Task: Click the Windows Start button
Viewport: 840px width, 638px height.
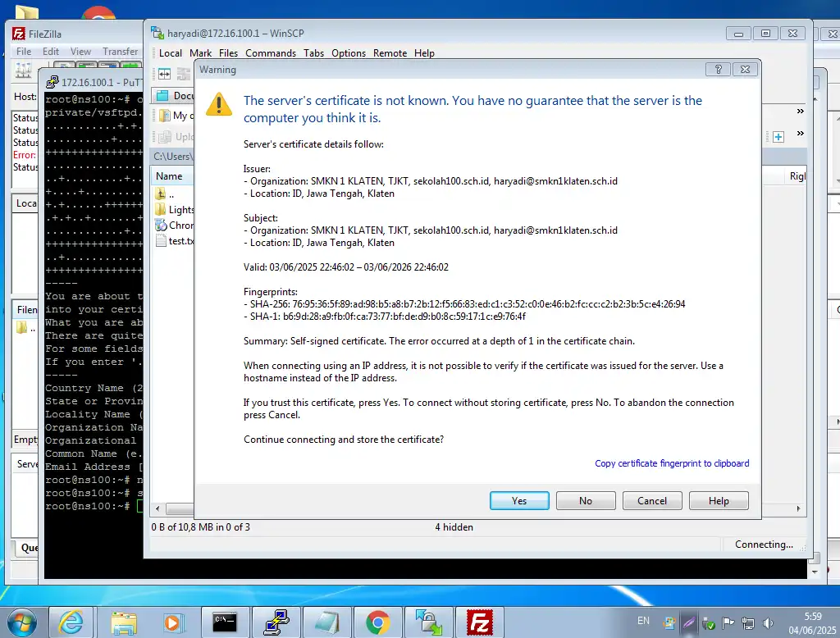Action: point(21,622)
